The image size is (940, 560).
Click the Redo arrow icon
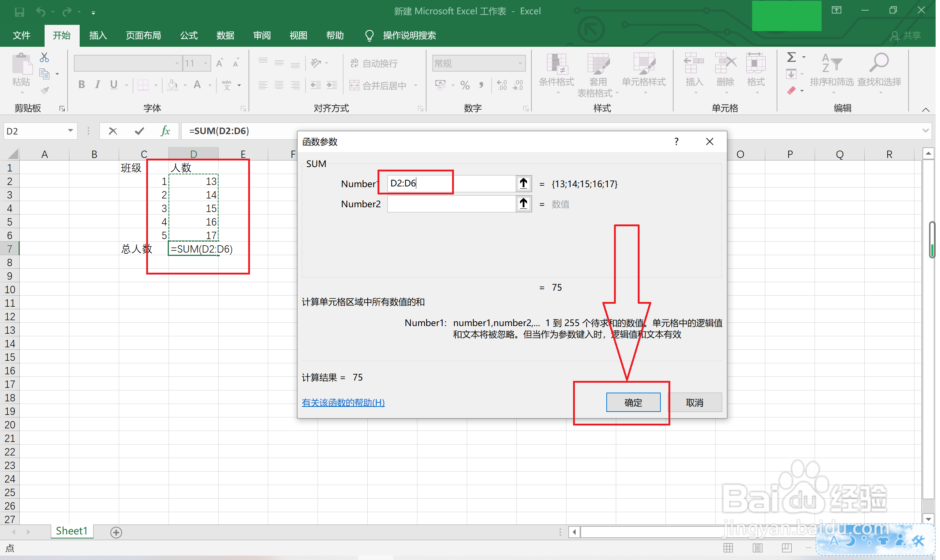(x=67, y=12)
